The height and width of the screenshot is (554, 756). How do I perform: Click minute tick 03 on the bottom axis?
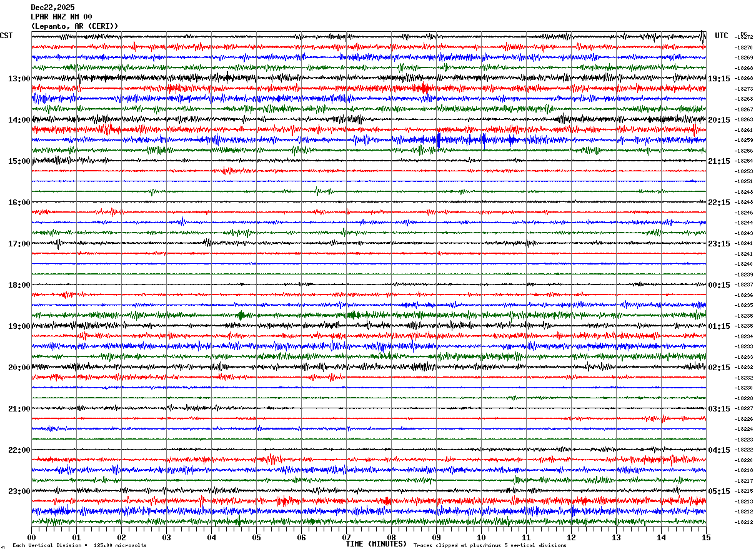[166, 537]
